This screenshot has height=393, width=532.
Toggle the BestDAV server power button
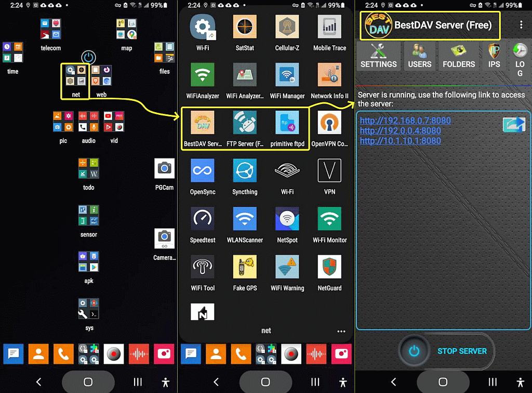pos(414,351)
